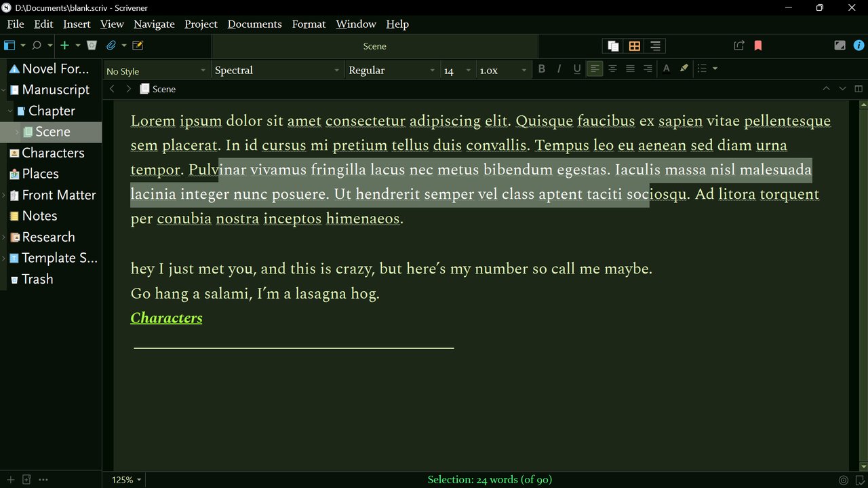868x488 pixels.
Task: Open line spacing 1.0x dropdown
Action: (x=502, y=71)
